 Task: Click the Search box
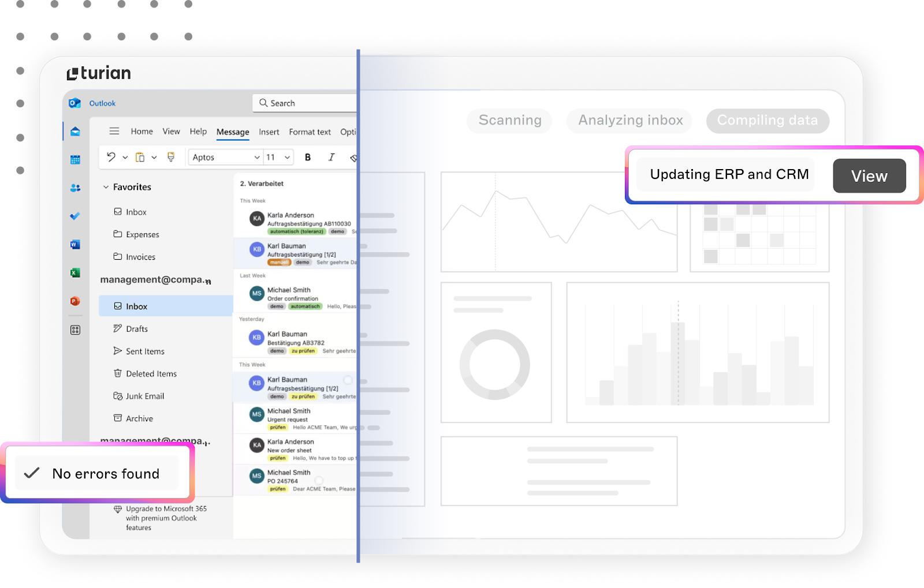(x=305, y=103)
